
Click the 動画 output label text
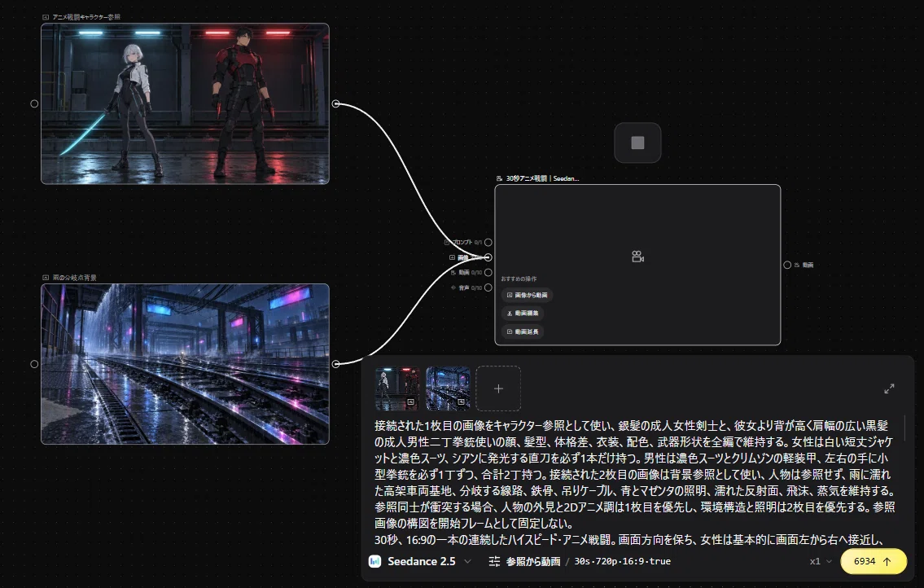[x=808, y=265]
